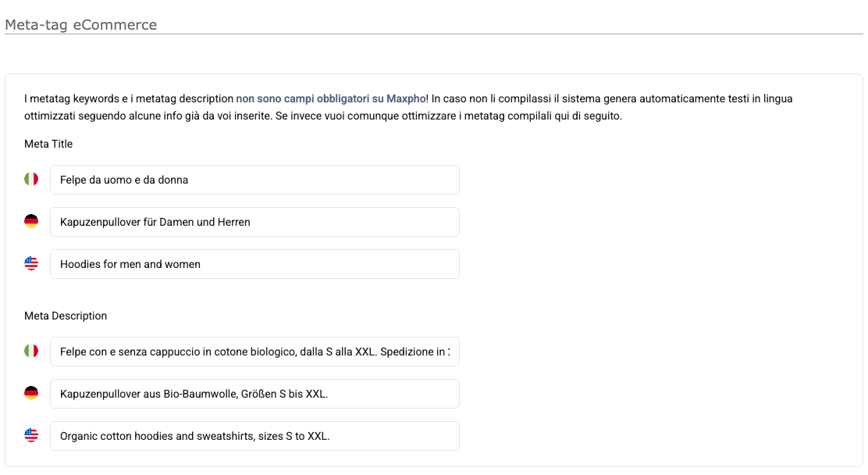Click the German flag beside Meta Title
The width and height of the screenshot is (868, 475).
[31, 221]
